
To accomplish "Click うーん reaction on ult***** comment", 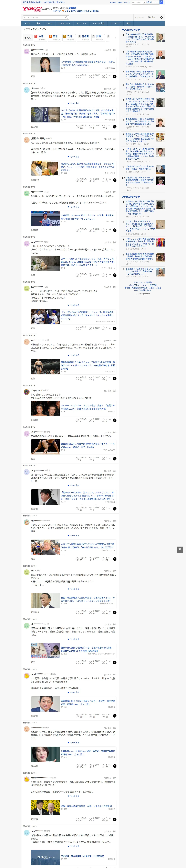I will tap(107, 127).
